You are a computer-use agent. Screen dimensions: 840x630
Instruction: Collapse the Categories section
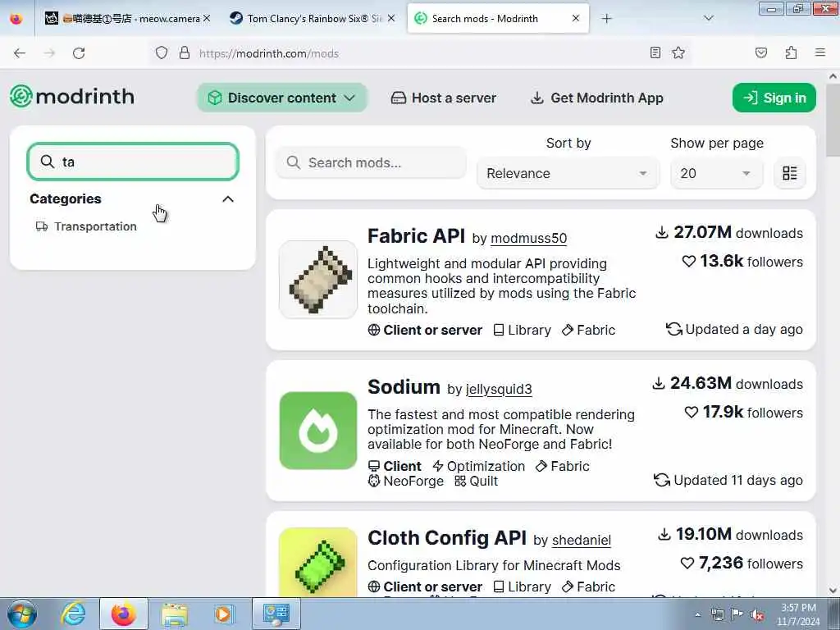click(x=228, y=199)
